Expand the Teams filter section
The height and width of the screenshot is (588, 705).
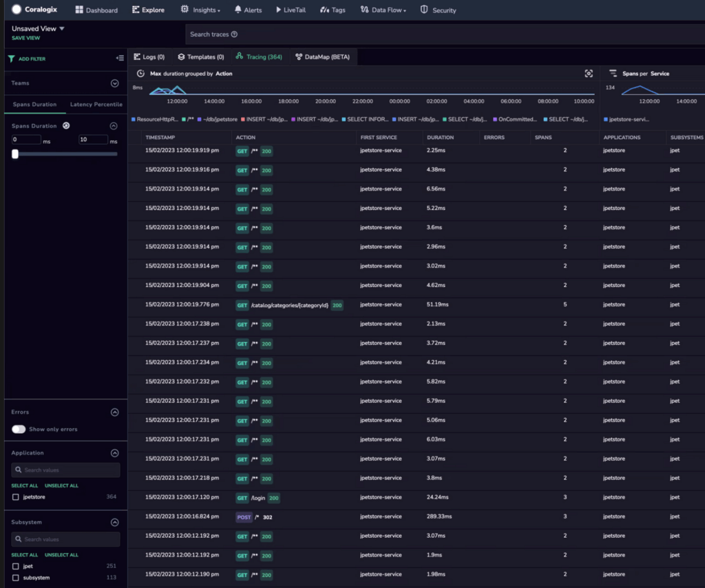(115, 83)
